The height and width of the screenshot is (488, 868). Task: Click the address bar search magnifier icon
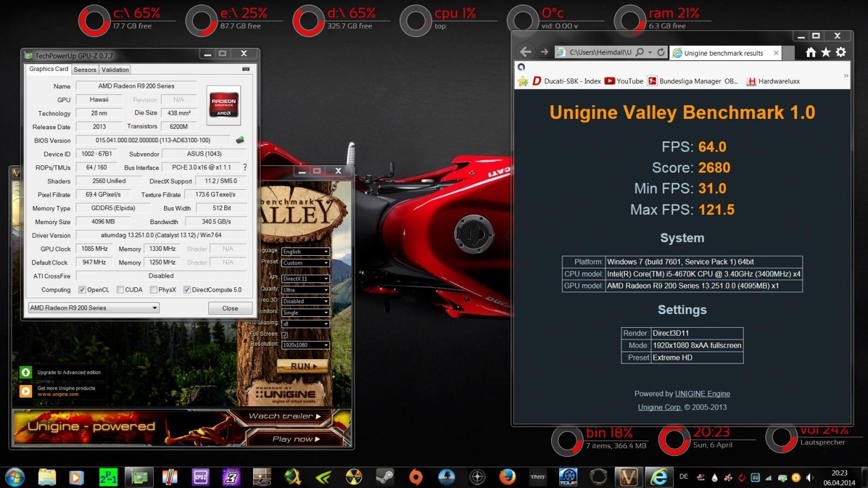click(x=639, y=52)
